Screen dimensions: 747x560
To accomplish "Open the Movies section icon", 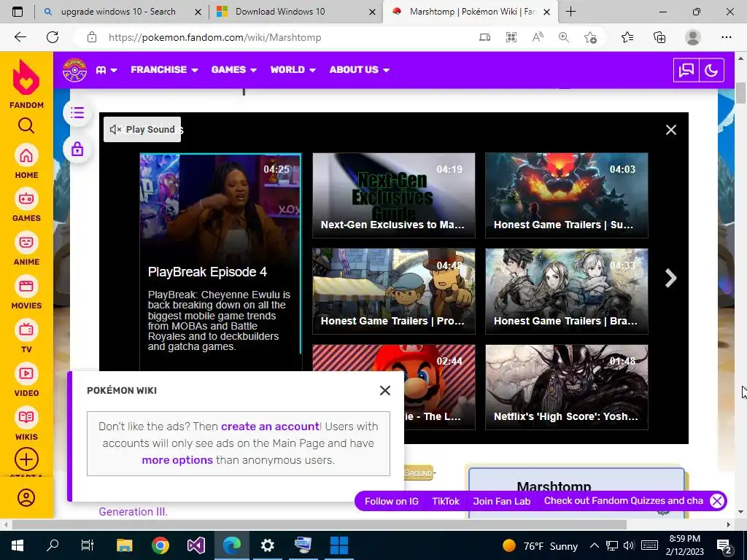I will point(26,286).
